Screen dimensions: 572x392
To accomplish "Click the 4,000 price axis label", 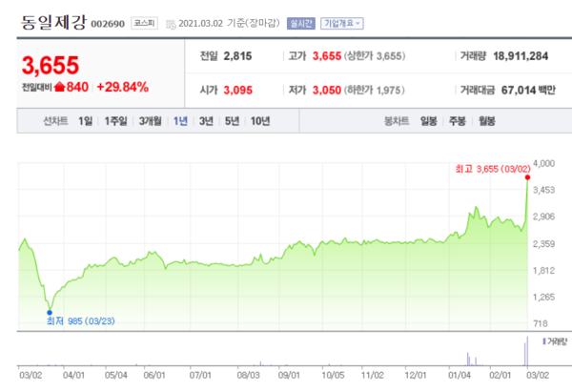I will coord(544,163).
